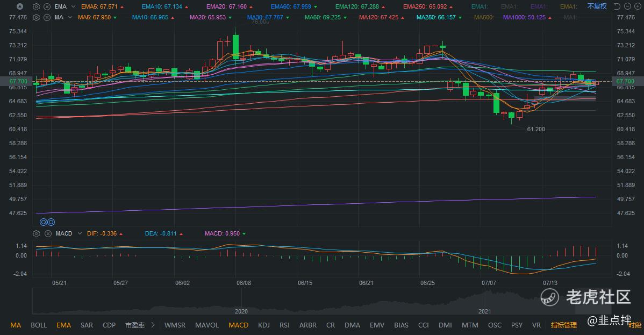The width and height of the screenshot is (644, 335).
Task: Toggle the highlighted MACD sub-indicator in the bottom bar
Action: [239, 325]
